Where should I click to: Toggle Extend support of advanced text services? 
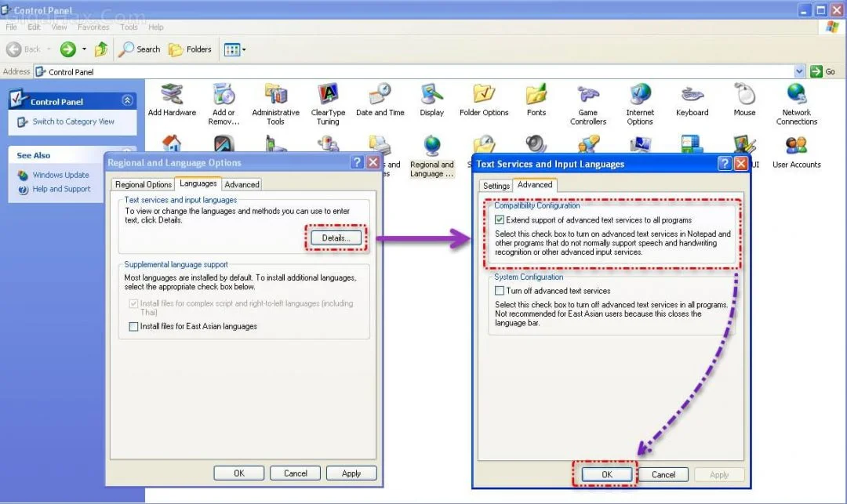(x=500, y=220)
